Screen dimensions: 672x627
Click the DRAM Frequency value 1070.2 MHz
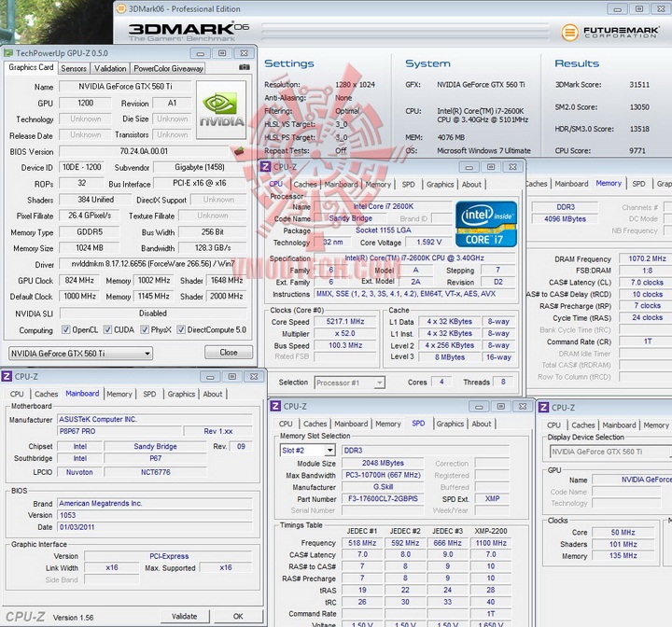click(x=647, y=258)
